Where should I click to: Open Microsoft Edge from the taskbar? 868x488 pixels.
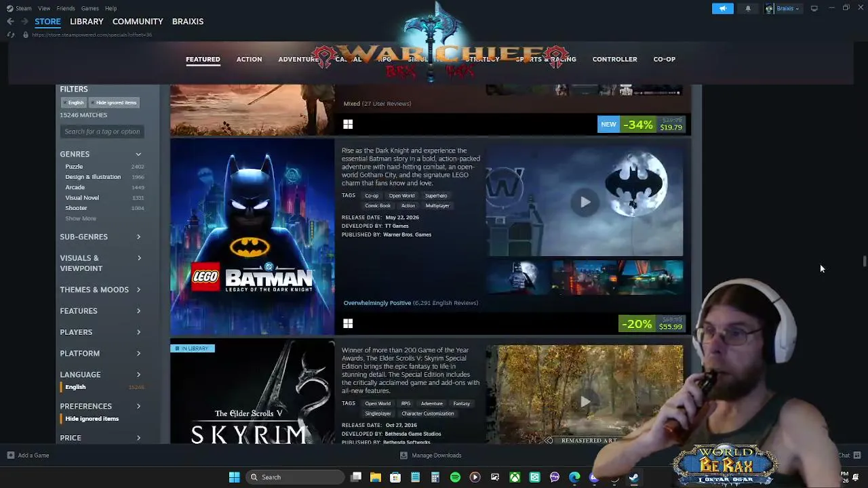pyautogui.click(x=574, y=477)
